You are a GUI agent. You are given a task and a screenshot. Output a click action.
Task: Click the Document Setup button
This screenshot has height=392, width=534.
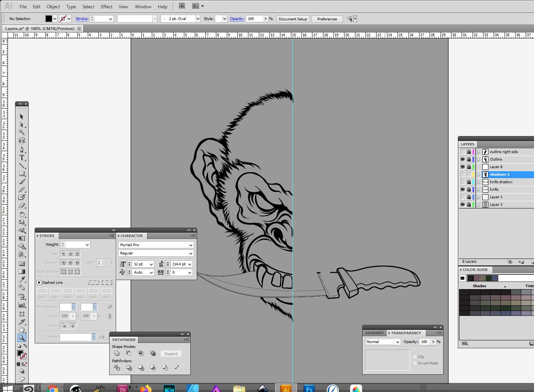[x=293, y=19]
